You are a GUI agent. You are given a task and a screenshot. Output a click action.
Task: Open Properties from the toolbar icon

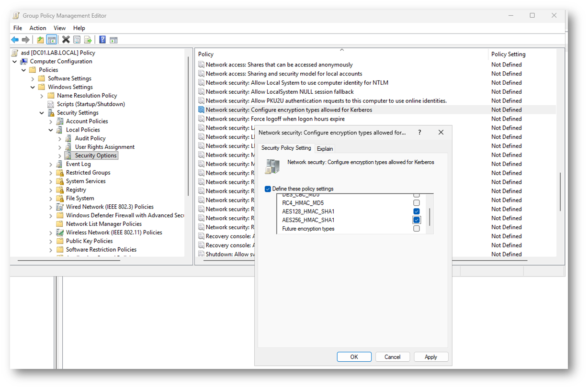pyautogui.click(x=77, y=40)
